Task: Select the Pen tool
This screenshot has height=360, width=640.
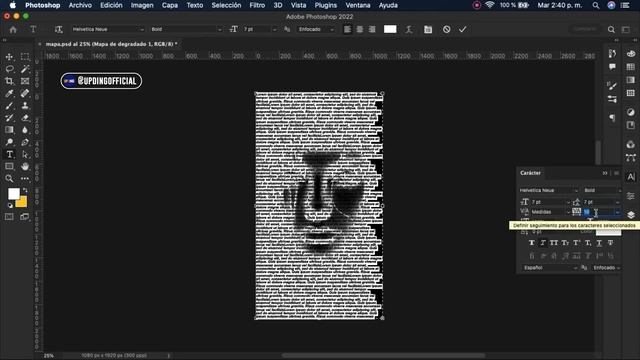Action: pos(25,142)
